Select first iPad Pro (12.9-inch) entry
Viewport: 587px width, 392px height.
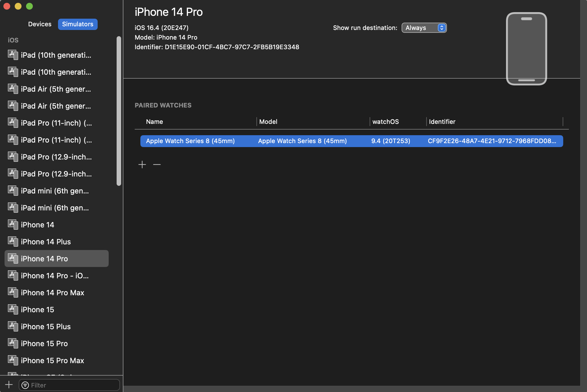pos(56,157)
